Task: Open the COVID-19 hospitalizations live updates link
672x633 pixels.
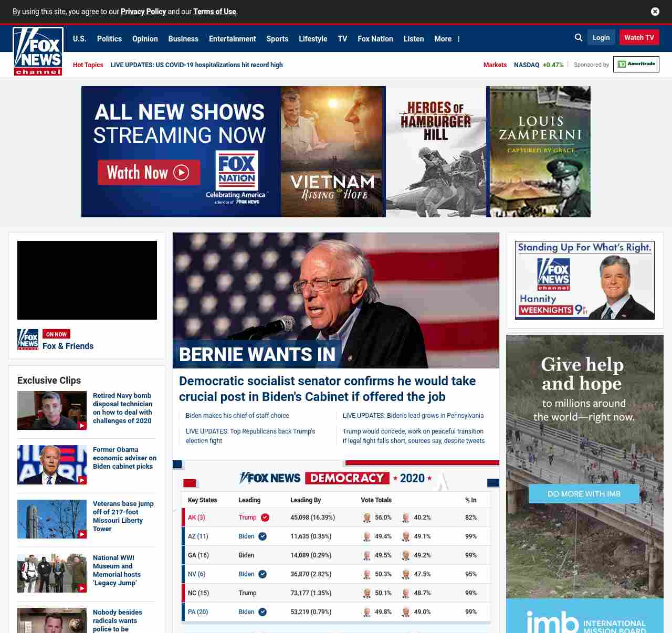Action: point(196,65)
